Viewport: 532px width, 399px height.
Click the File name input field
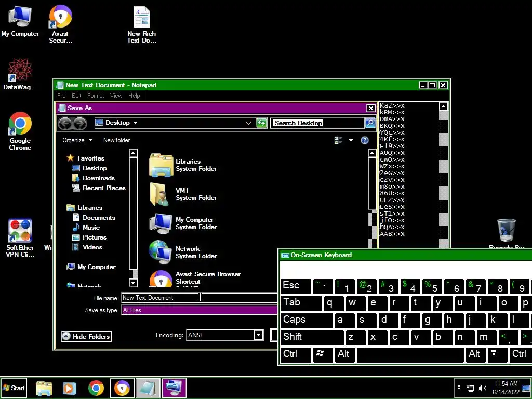click(199, 298)
